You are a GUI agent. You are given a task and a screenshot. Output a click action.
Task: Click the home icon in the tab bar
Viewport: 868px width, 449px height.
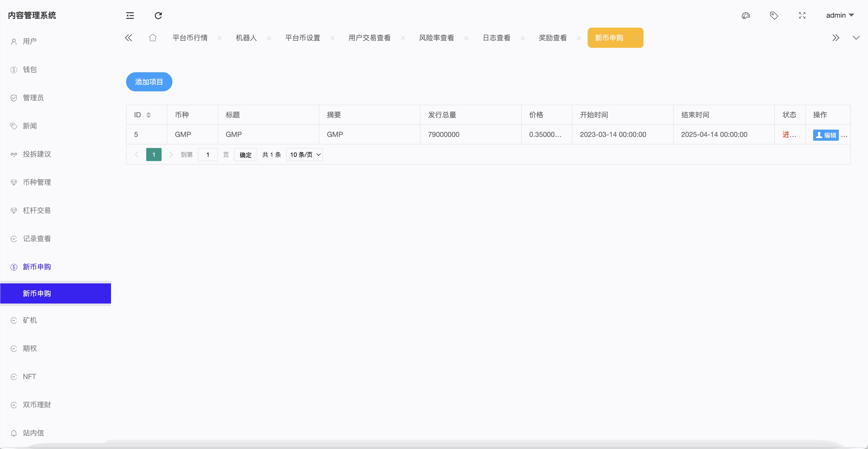[153, 38]
